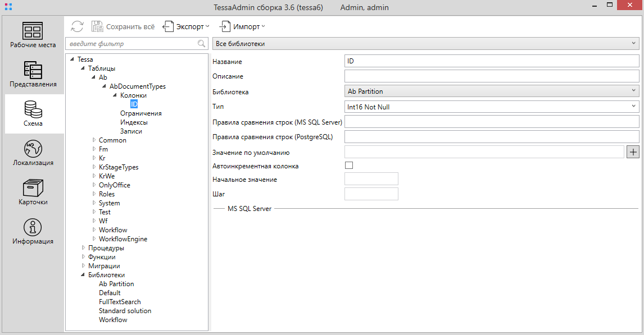Expand the Процедуры tree node

(84, 248)
